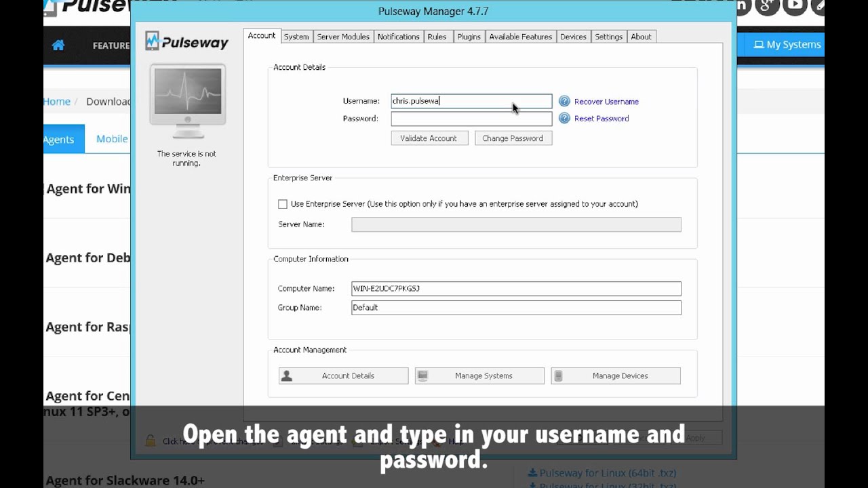Open the System tab
868x488 pixels.
[x=296, y=37]
